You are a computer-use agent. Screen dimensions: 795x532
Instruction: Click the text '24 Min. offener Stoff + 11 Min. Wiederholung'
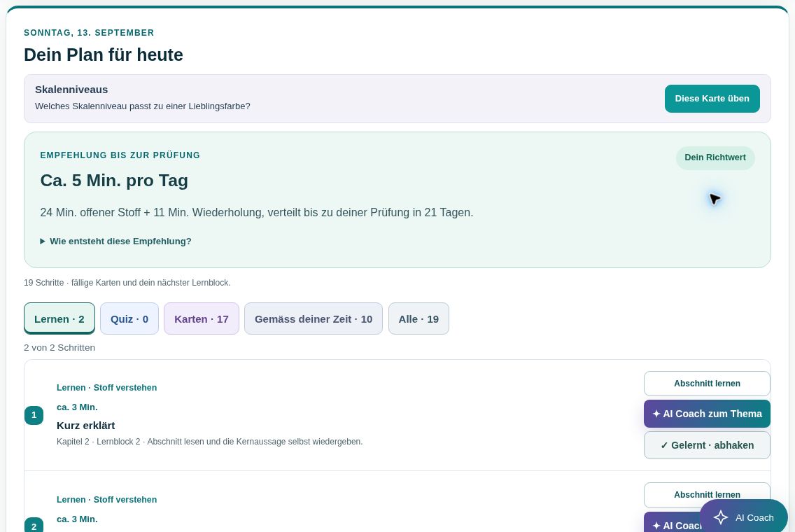tap(150, 213)
